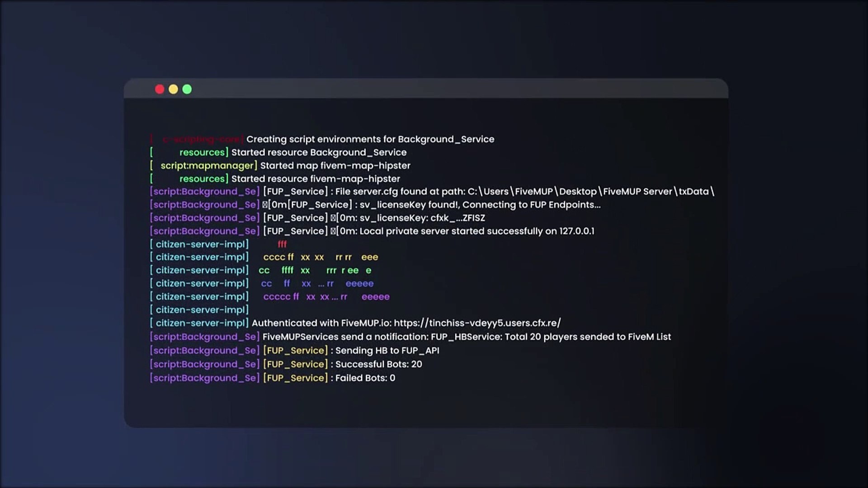This screenshot has width=868, height=488.
Task: Click the red 'fff' ASCII art text
Action: pyautogui.click(x=282, y=244)
